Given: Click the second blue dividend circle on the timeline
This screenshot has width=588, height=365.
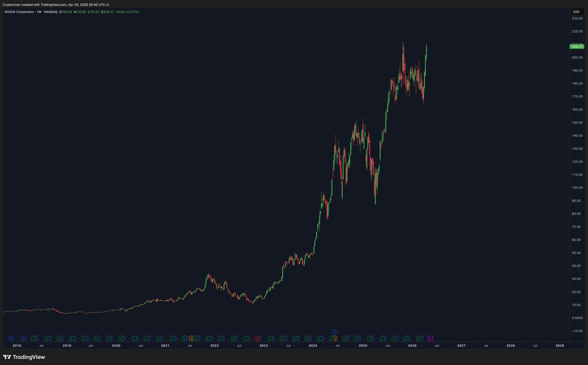Looking at the screenshot, I should pos(24,338).
